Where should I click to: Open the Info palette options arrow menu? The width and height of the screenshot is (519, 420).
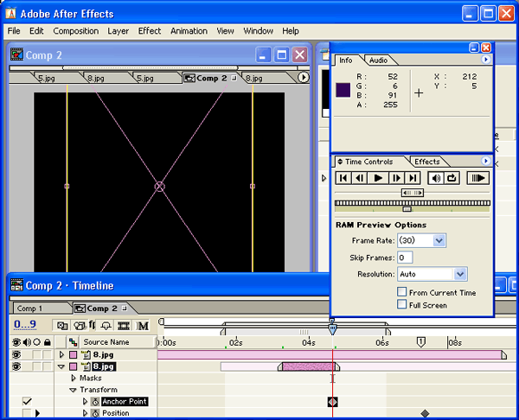tap(485, 59)
